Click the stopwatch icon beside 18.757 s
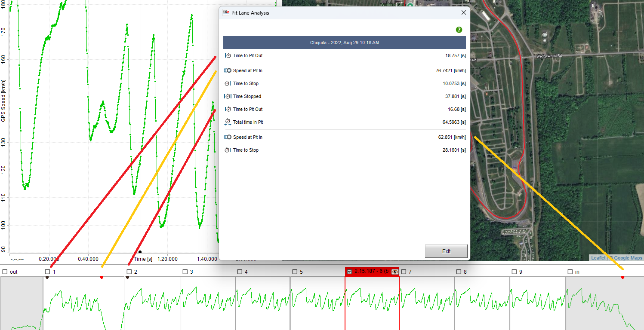644x330 pixels. (x=228, y=56)
